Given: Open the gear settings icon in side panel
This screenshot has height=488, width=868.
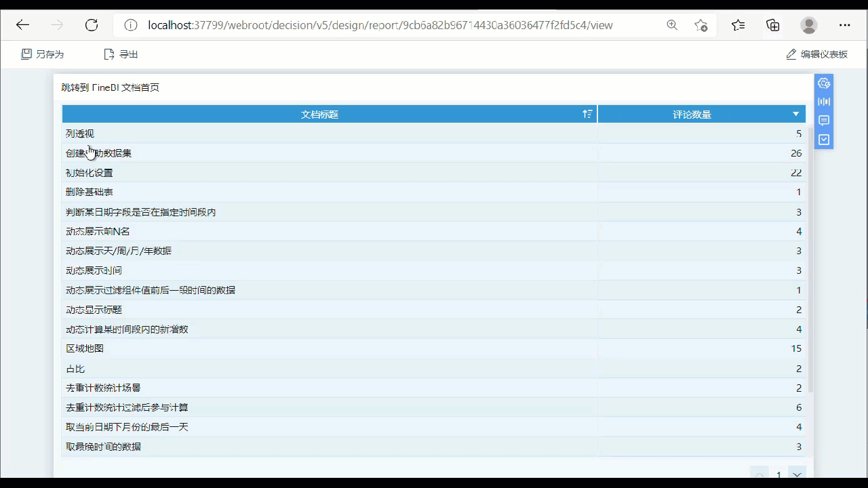Looking at the screenshot, I should [824, 83].
